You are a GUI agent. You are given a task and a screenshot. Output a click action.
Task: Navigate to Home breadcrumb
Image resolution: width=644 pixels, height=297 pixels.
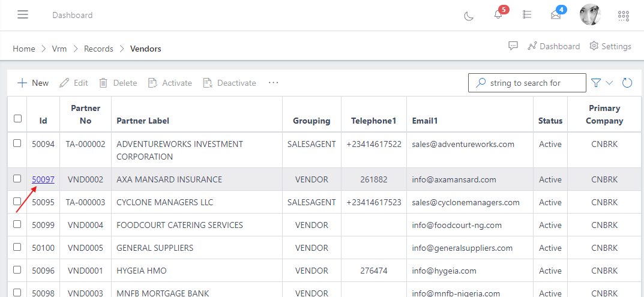pyautogui.click(x=24, y=49)
